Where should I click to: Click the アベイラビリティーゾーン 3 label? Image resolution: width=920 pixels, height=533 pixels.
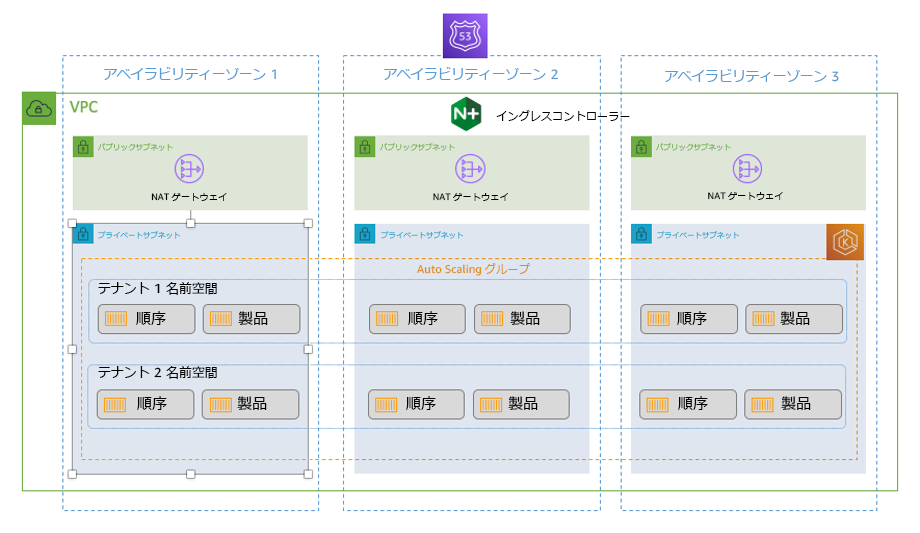[751, 76]
